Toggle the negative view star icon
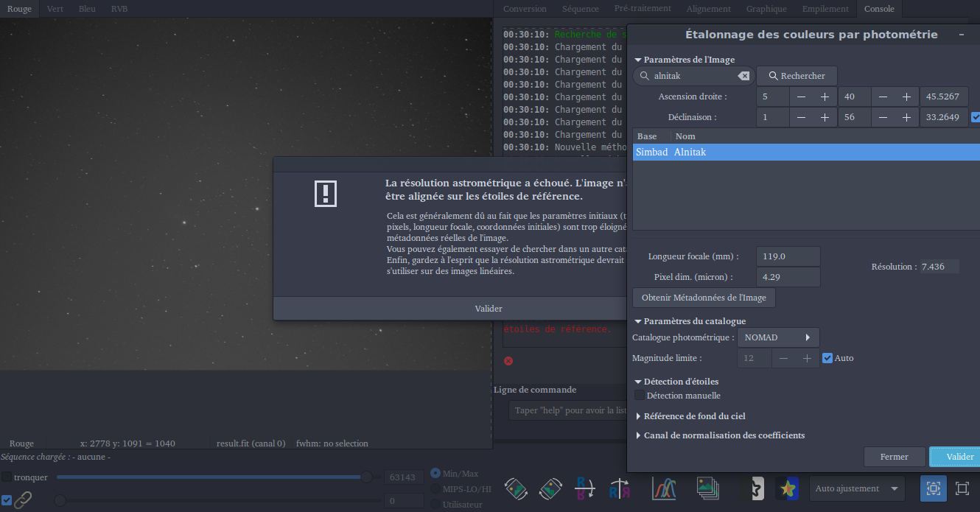This screenshot has width=980, height=512. pos(755,488)
